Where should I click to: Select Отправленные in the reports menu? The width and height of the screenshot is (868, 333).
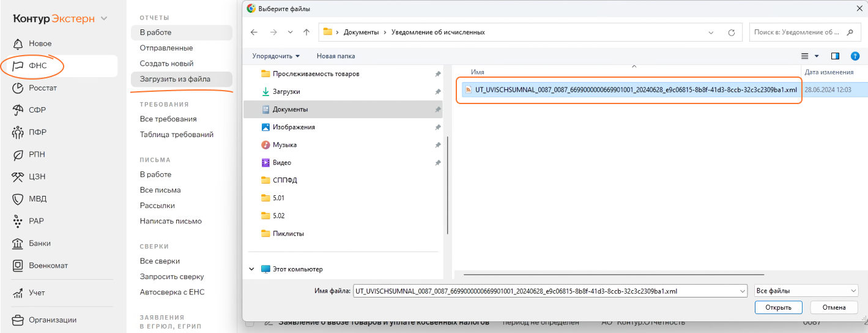click(x=166, y=48)
